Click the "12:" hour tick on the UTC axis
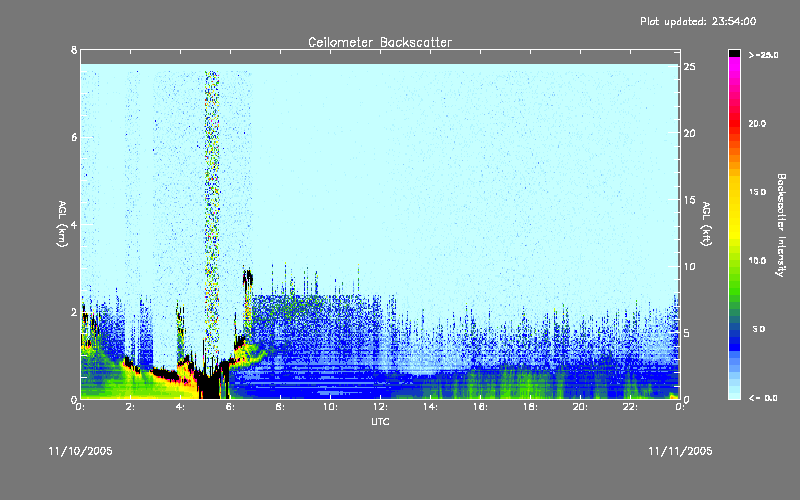The height and width of the screenshot is (500, 800). [x=380, y=407]
